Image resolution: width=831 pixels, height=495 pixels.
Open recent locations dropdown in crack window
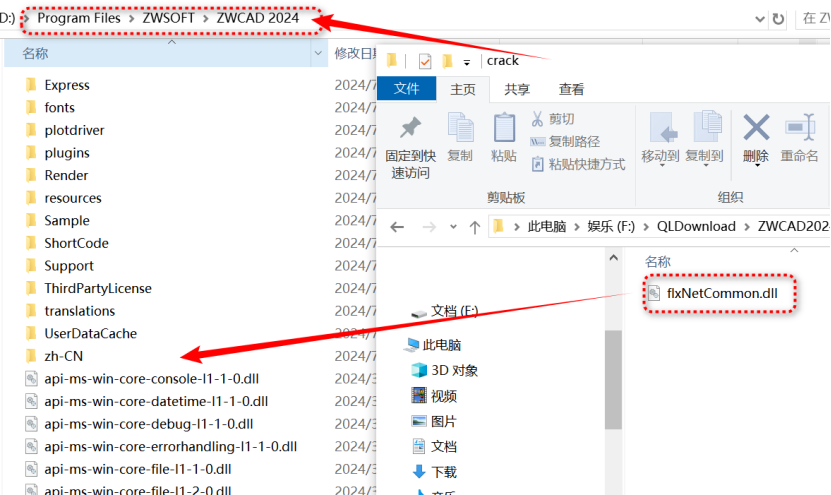[453, 227]
